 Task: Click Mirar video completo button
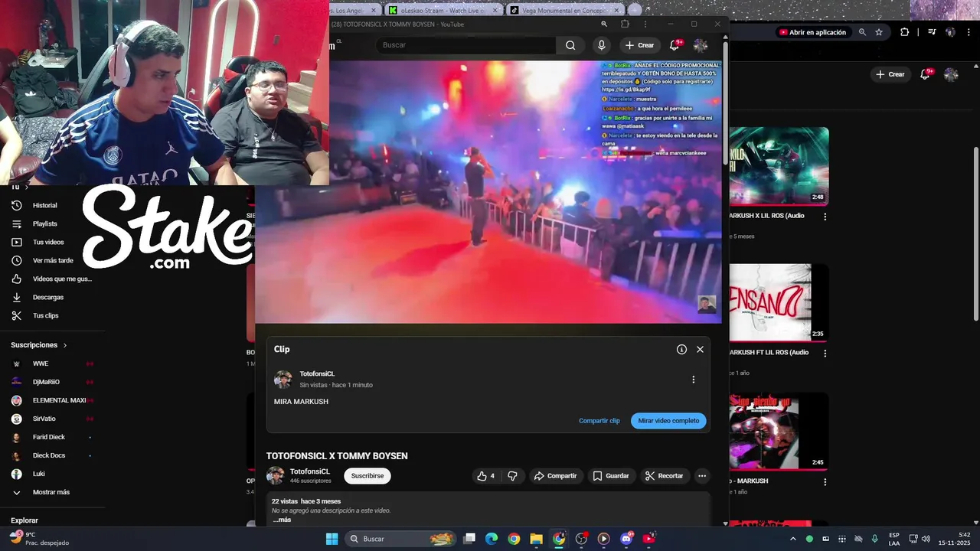pyautogui.click(x=668, y=421)
